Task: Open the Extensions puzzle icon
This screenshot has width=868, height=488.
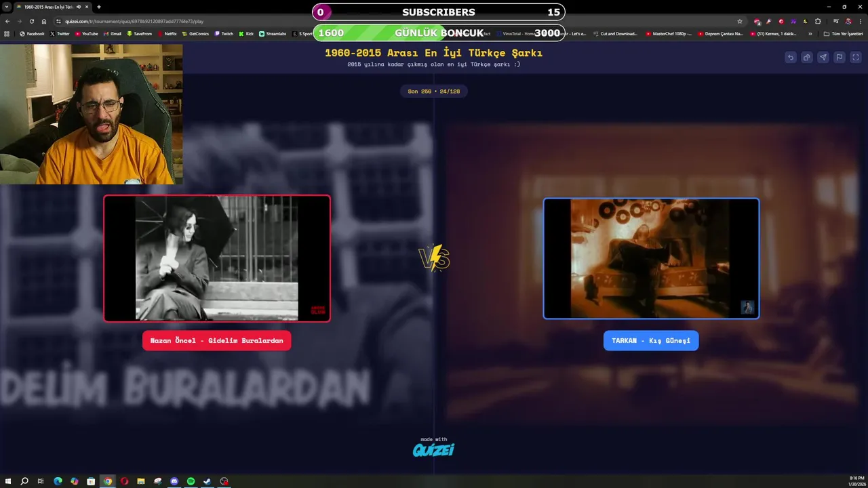Action: 818,21
